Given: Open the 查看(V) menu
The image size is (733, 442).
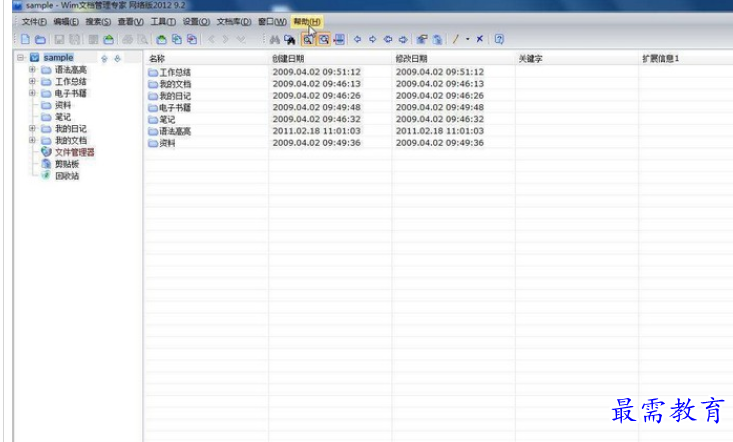Looking at the screenshot, I should (130, 22).
